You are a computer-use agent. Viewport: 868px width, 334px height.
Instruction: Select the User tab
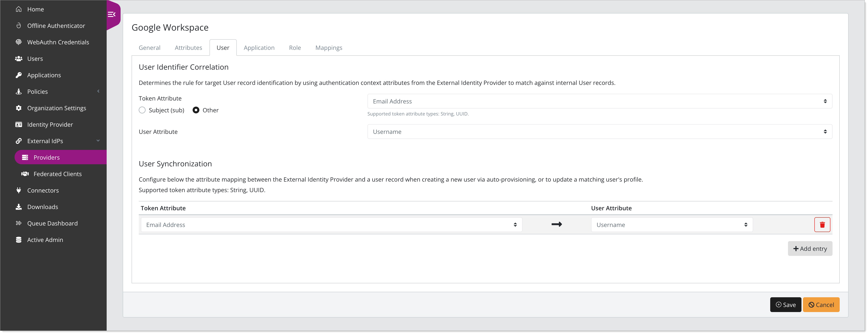[x=223, y=48]
